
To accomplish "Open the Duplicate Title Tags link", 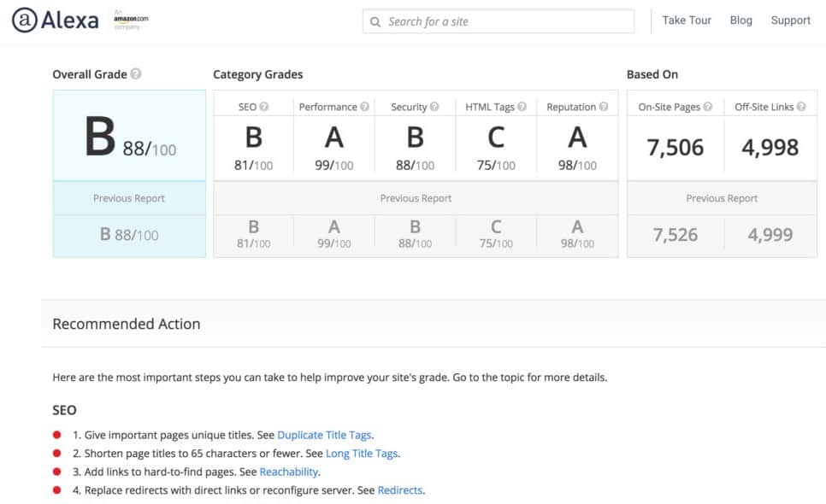I will tap(325, 435).
